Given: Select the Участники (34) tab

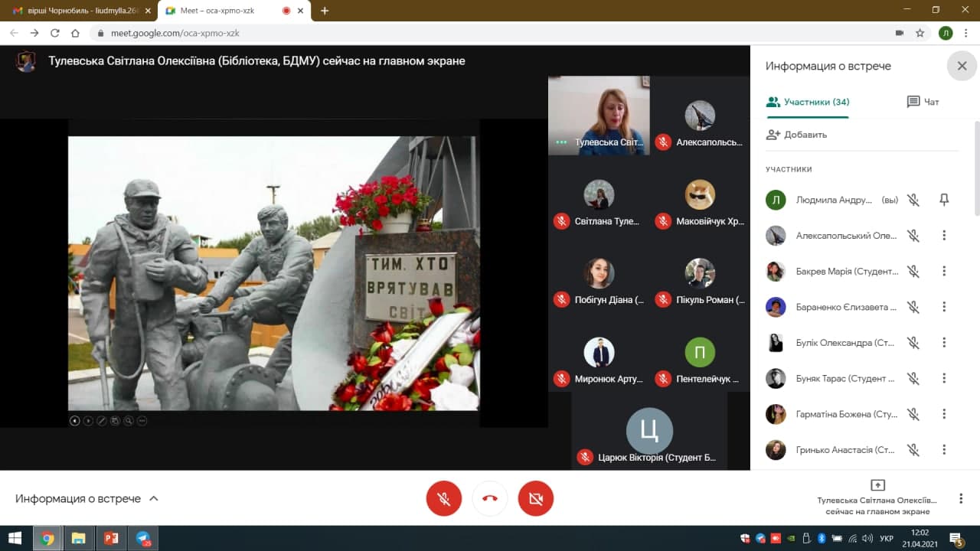Looking at the screenshot, I should 808,102.
